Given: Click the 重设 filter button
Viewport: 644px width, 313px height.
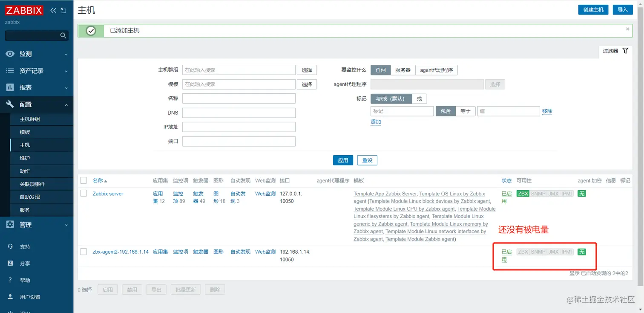Looking at the screenshot, I should (367, 160).
